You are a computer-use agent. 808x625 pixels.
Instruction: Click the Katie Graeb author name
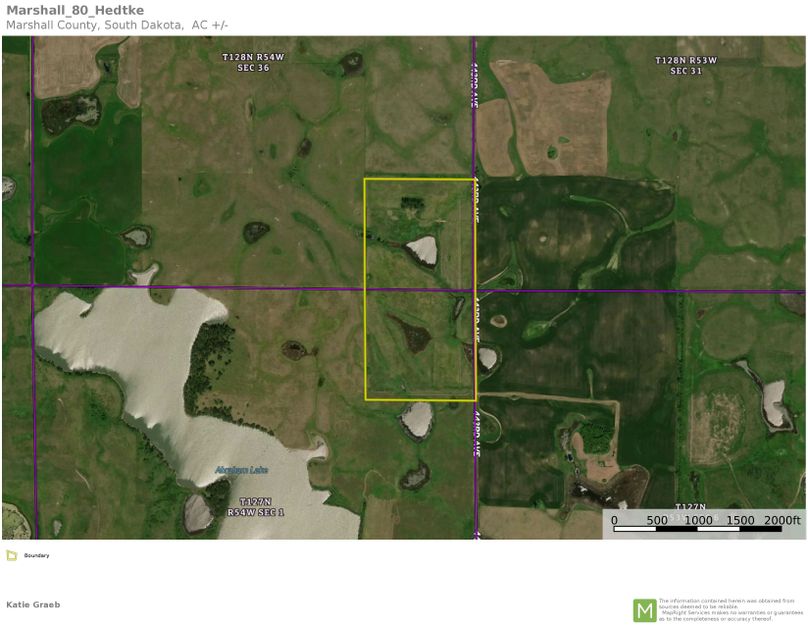[x=34, y=604]
